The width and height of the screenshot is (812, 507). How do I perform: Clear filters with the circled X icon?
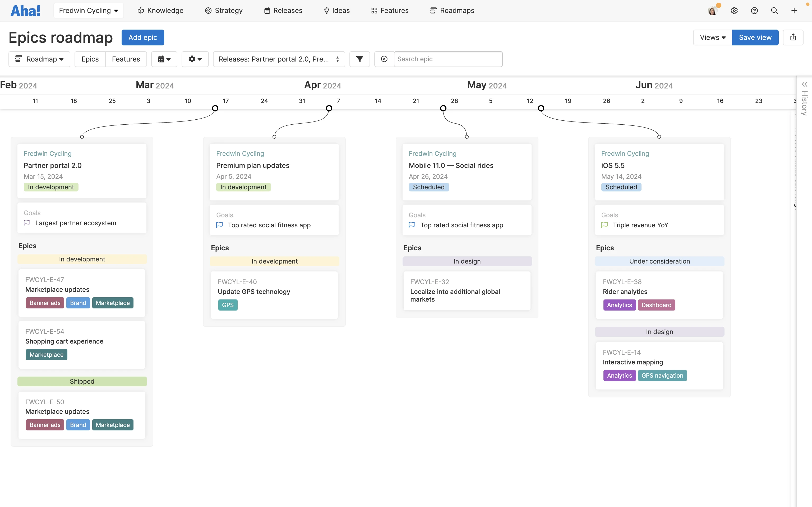coord(384,59)
